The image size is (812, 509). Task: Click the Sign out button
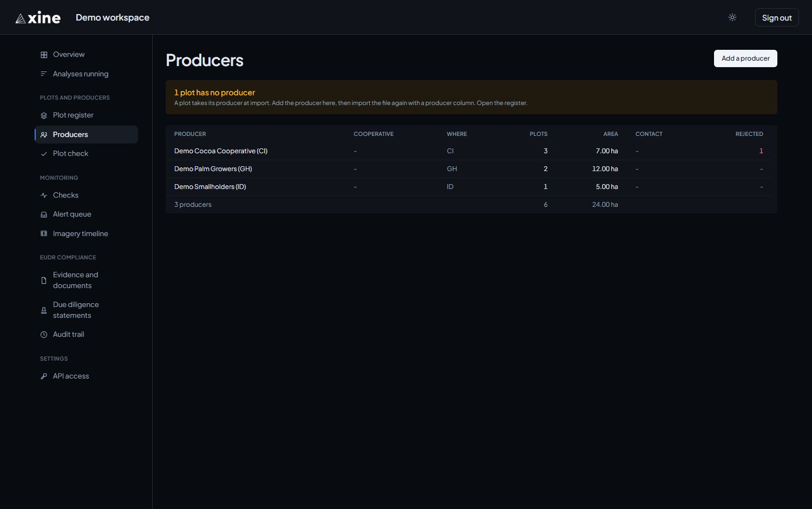point(777,17)
